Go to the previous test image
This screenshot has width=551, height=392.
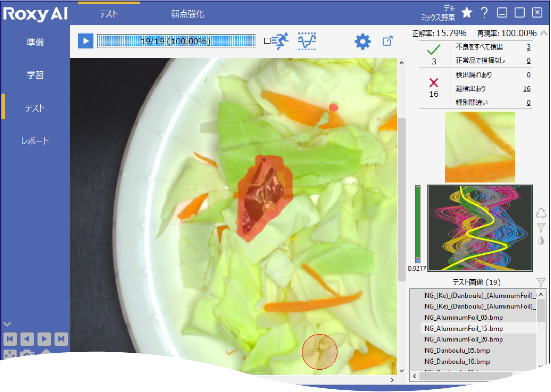coord(27,339)
